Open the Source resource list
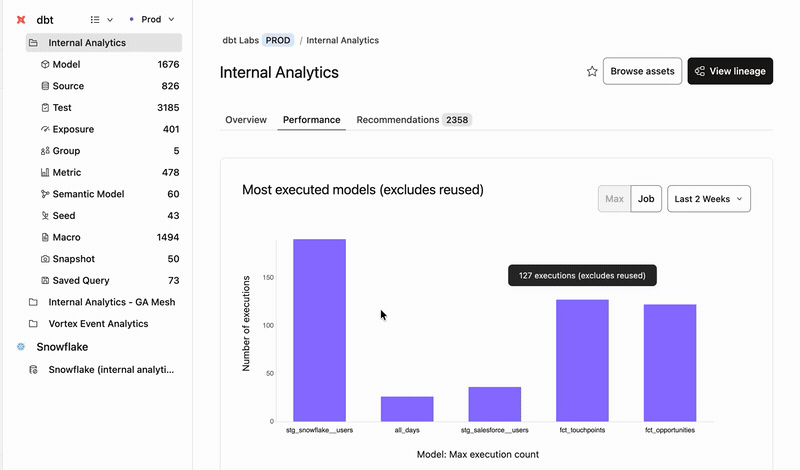 coord(110,86)
